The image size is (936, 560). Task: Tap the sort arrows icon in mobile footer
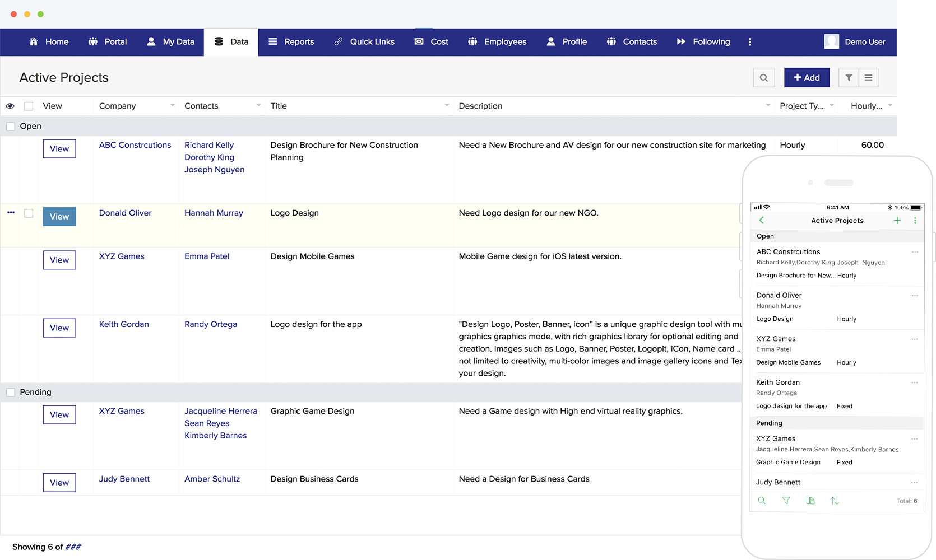pyautogui.click(x=835, y=501)
